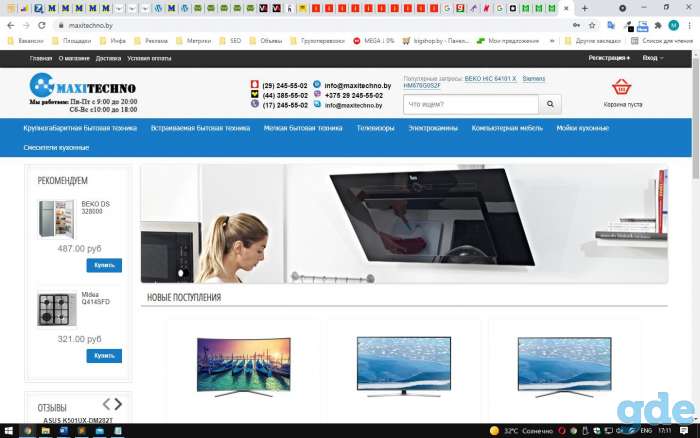Screen dimensions: 700x438
Task: Click the MTS phone icon beside (29) 245-55-02
Action: [x=254, y=84]
